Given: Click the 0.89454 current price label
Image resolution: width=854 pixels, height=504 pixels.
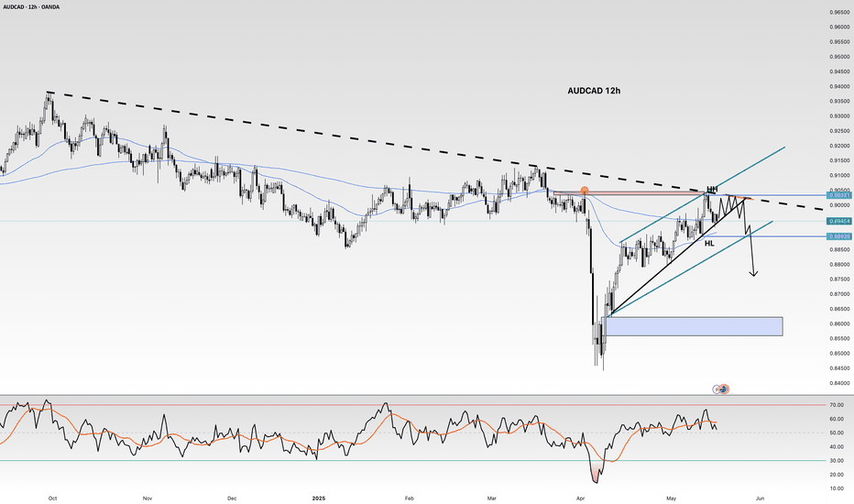Looking at the screenshot, I should pos(839,221).
